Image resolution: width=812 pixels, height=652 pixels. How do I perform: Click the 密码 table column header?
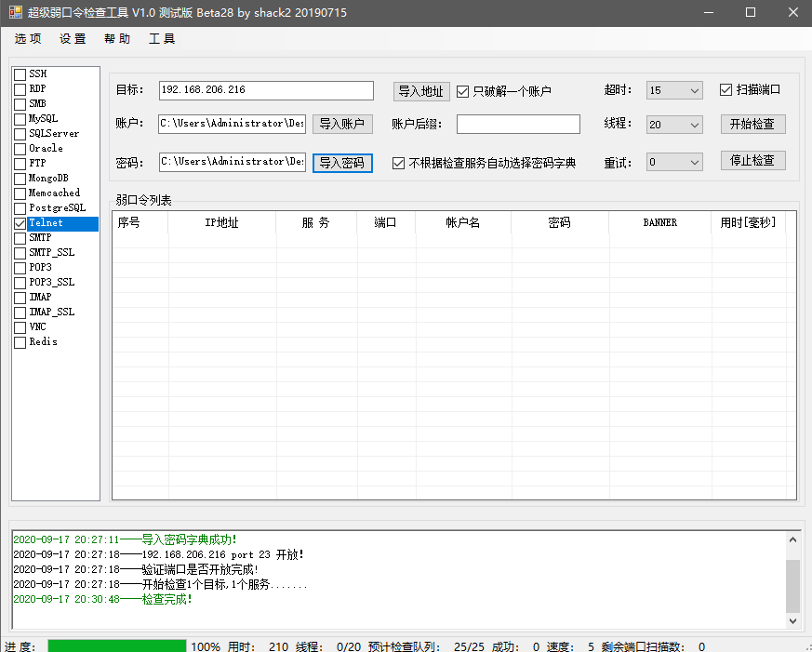click(x=560, y=222)
